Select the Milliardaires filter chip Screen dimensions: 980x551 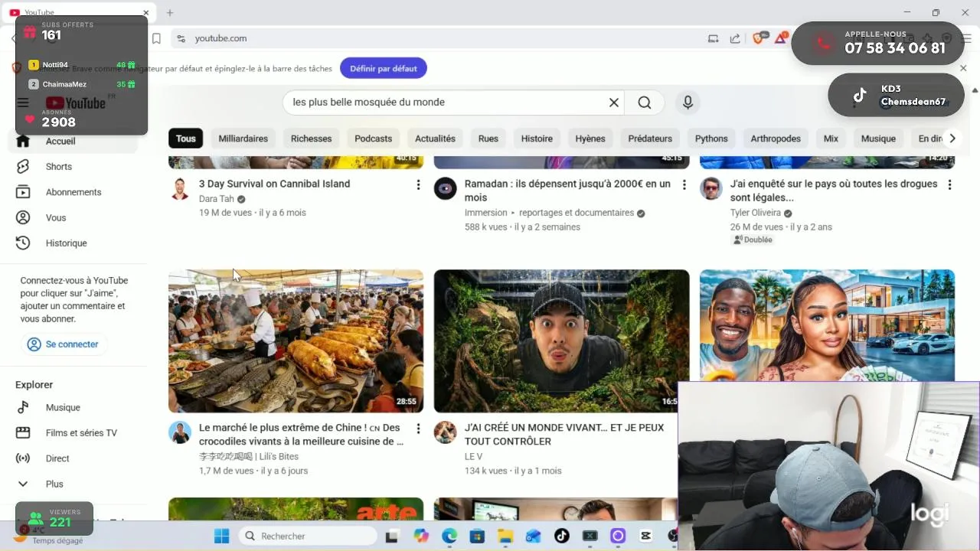tap(243, 139)
